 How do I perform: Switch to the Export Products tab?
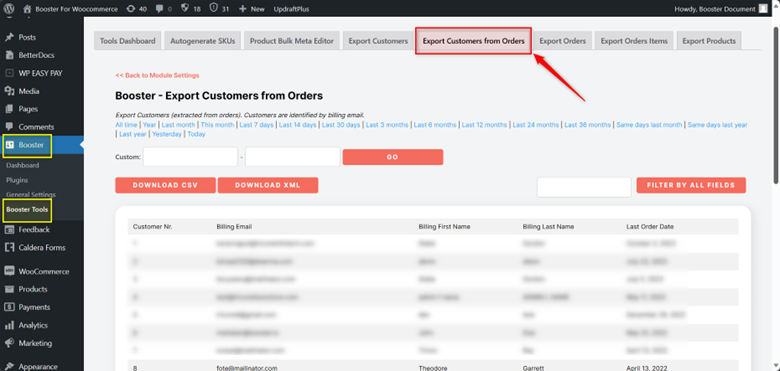click(x=709, y=41)
